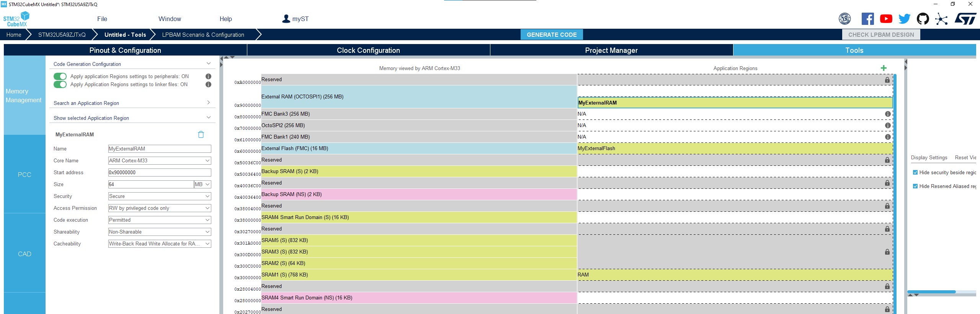This screenshot has width=980, height=314.
Task: Select Memory Management side tab
Action: tap(24, 95)
